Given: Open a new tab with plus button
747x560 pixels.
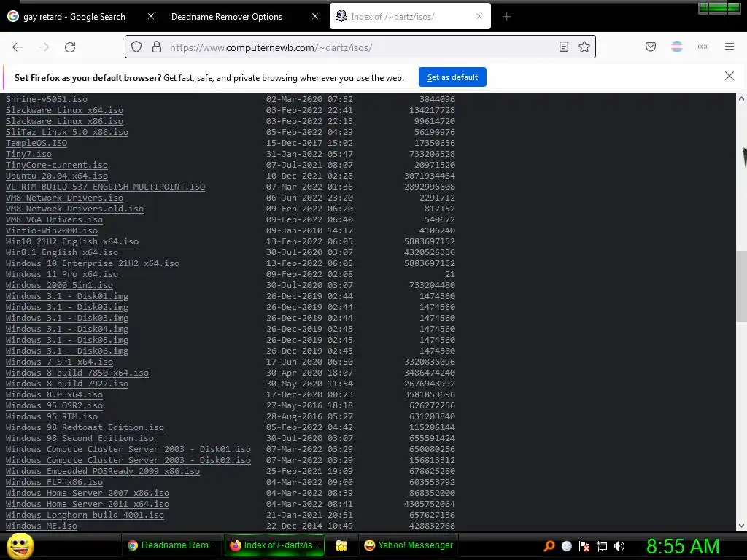Looking at the screenshot, I should coord(506,17).
